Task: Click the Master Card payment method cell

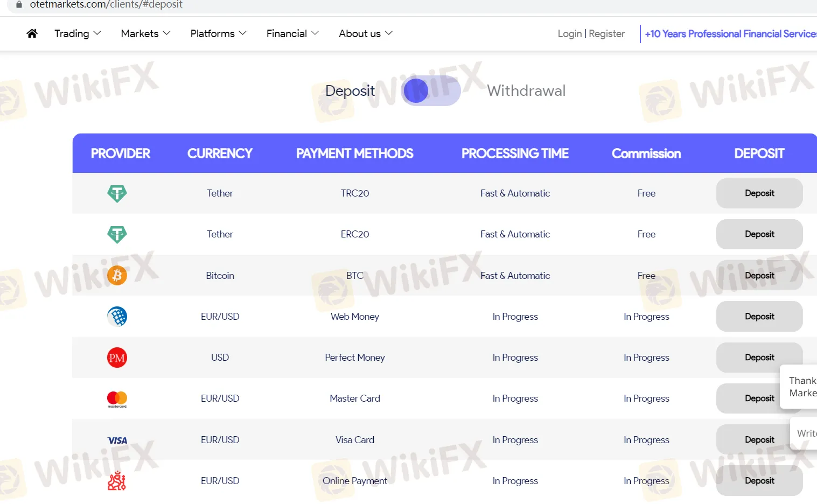Action: click(x=355, y=398)
